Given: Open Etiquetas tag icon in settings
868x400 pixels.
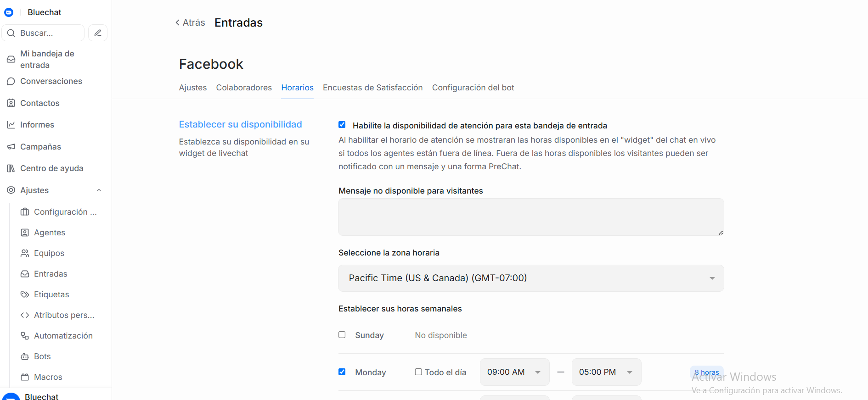Looking at the screenshot, I should (25, 294).
